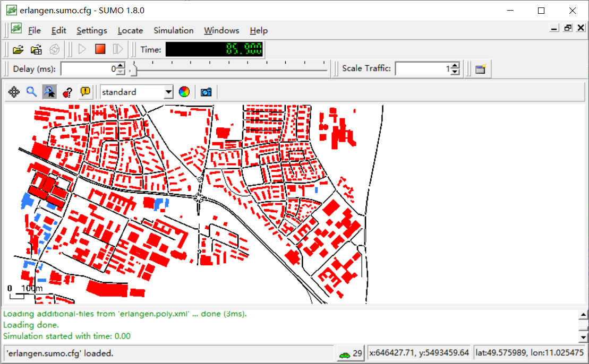Click the magnifier locate icon
This screenshot has height=364, width=589.
coord(32,92)
